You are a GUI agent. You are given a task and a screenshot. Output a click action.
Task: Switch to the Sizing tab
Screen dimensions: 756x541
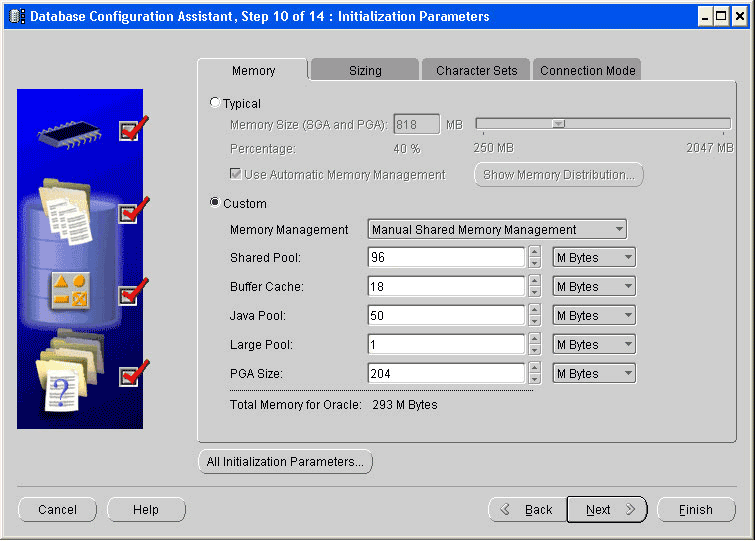pyautogui.click(x=365, y=71)
